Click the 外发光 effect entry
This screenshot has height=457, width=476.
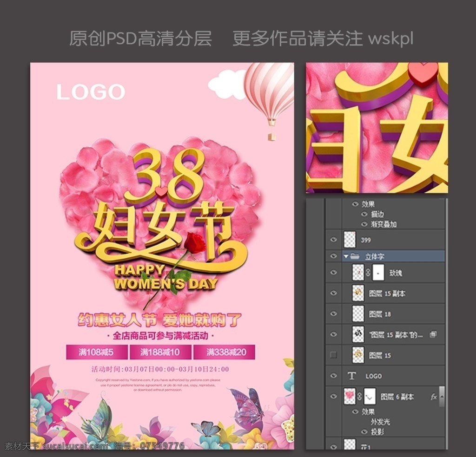coord(380,422)
